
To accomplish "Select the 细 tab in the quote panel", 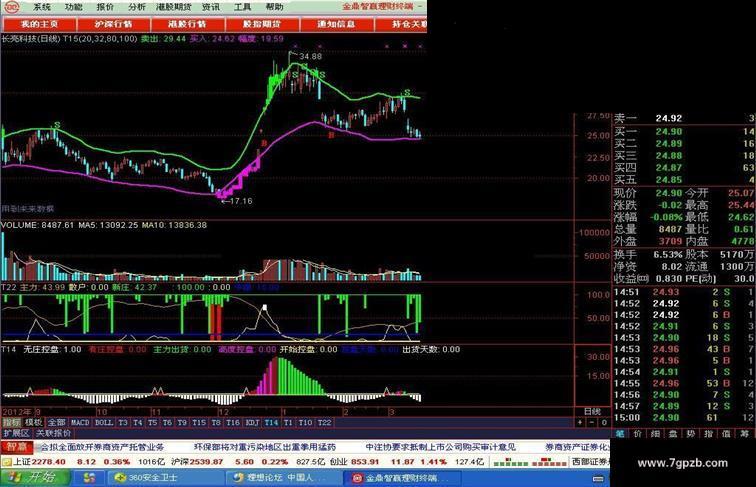I will tap(656, 433).
